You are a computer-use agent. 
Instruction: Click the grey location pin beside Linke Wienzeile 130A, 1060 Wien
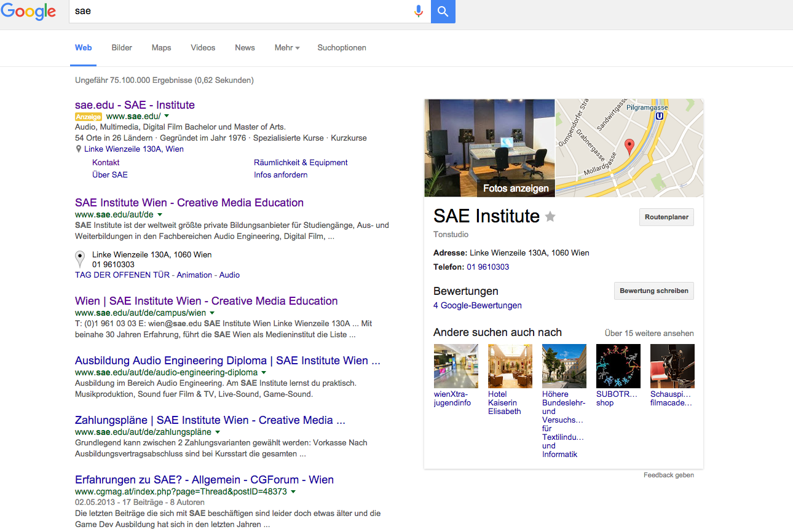click(80, 259)
